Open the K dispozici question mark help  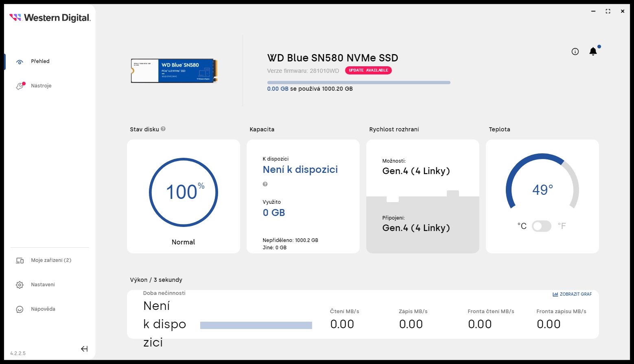tap(265, 184)
